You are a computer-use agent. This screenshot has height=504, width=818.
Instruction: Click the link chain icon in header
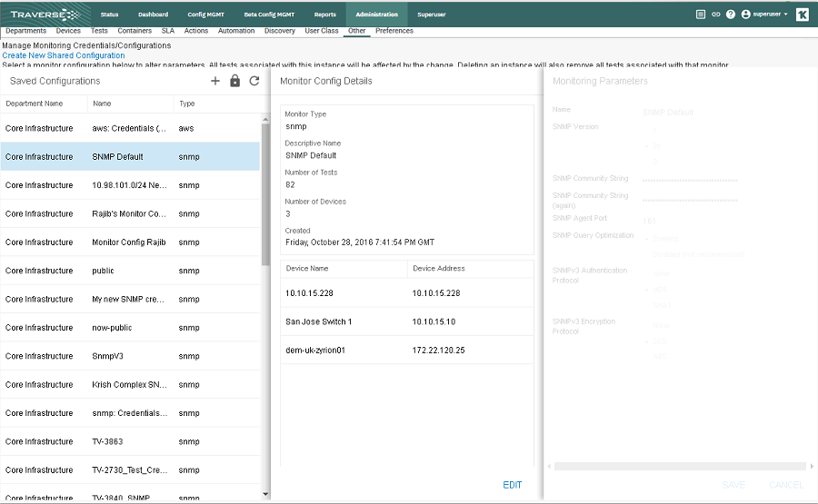click(716, 14)
